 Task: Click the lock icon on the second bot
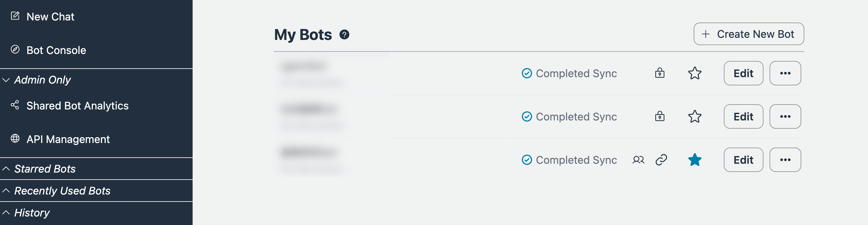point(660,116)
